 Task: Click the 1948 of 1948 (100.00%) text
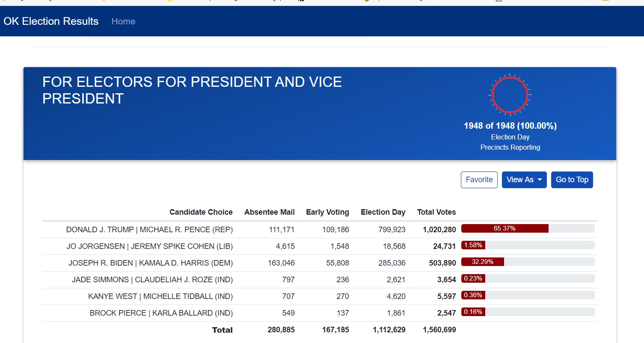click(x=510, y=126)
